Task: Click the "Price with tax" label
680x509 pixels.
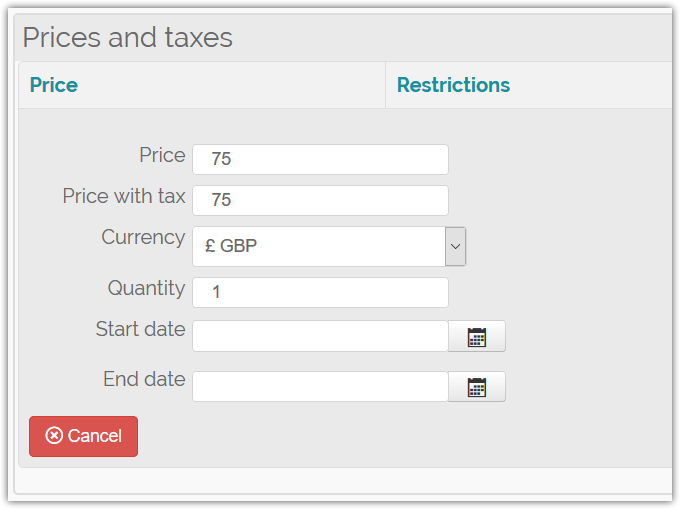Action: point(124,196)
